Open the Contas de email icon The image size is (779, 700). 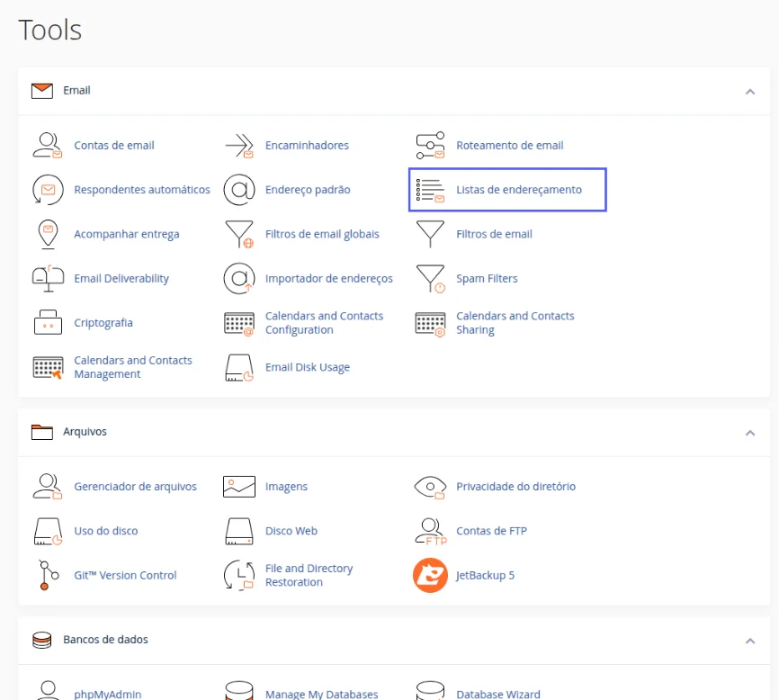coord(48,146)
